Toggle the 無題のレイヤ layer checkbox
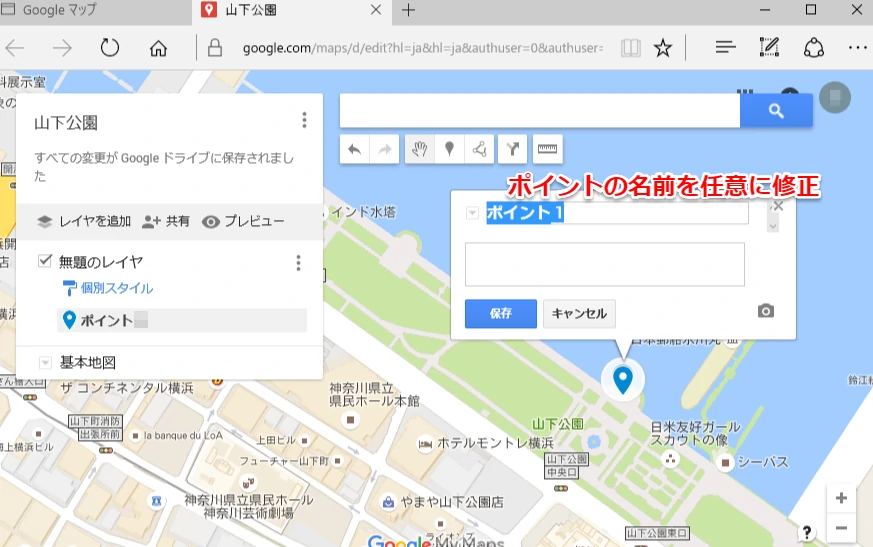The height and width of the screenshot is (547, 873). 45,261
